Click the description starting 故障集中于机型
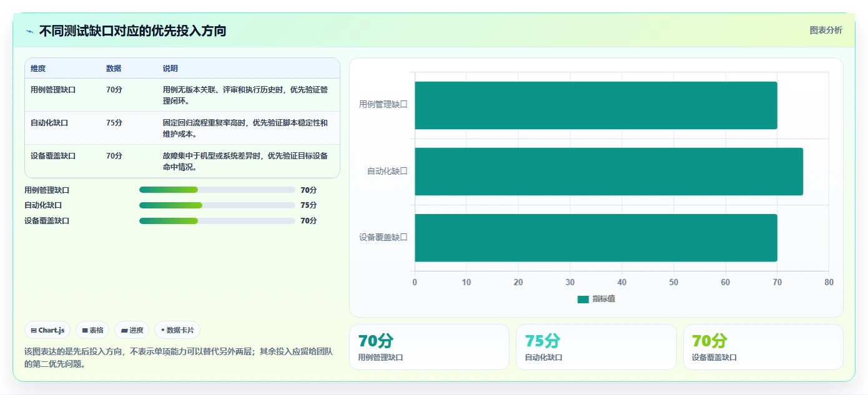868x395 pixels. 245,161
